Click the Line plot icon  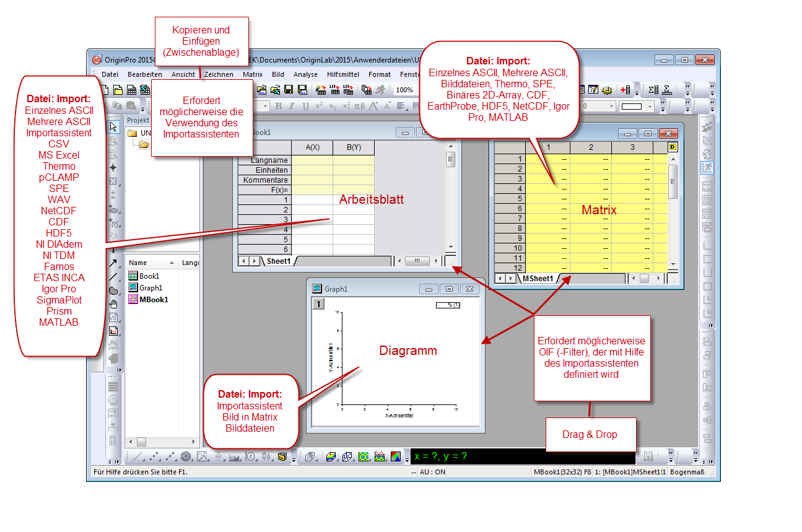coord(137,456)
